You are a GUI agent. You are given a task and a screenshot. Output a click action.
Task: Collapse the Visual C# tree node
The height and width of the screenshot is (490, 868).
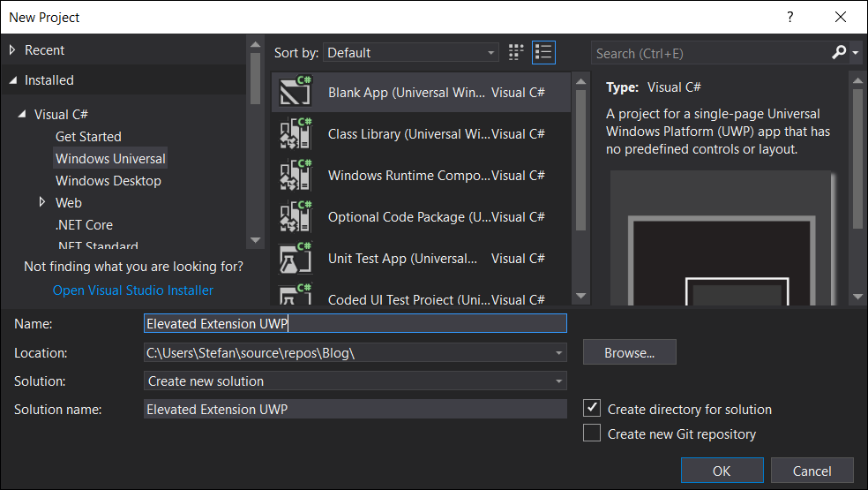point(22,114)
